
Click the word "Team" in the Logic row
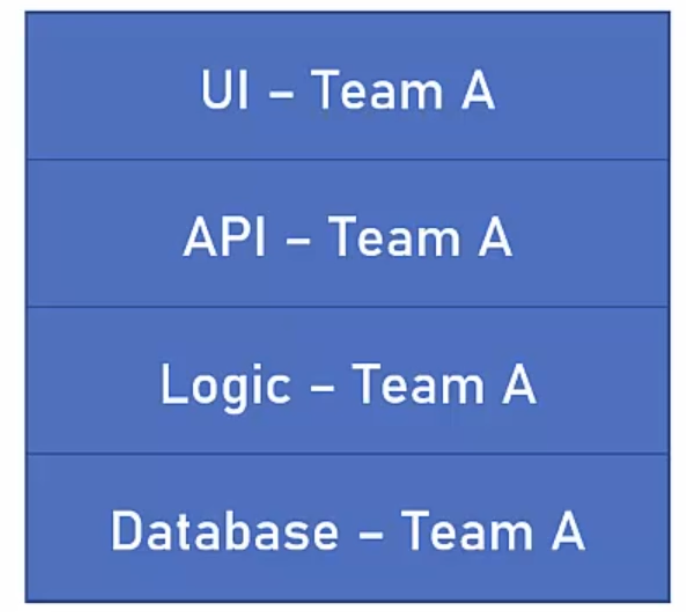[x=419, y=385]
